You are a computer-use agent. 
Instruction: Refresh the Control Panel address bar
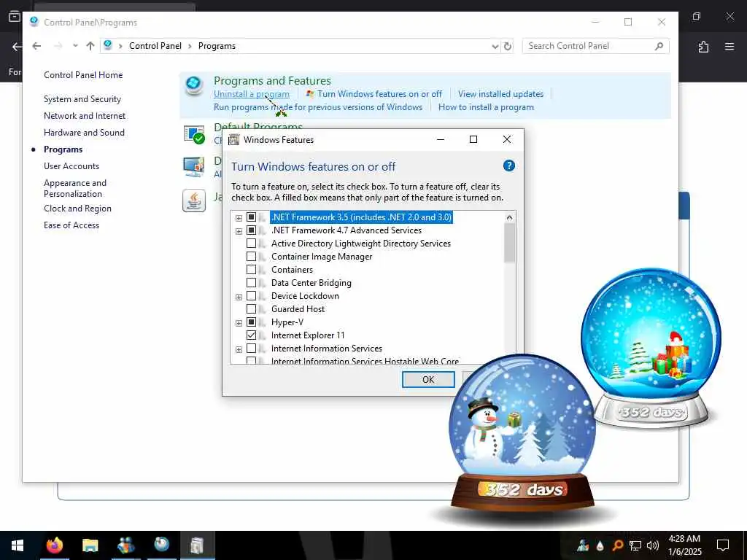pos(508,46)
